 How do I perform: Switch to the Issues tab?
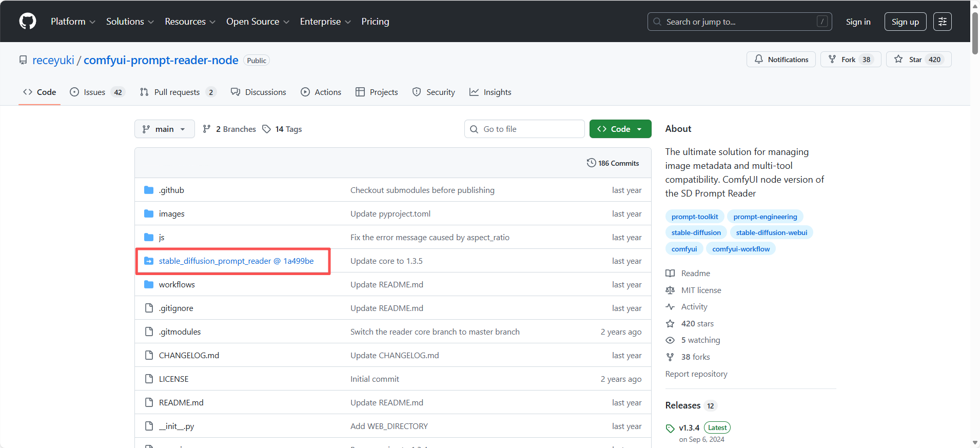(x=97, y=92)
